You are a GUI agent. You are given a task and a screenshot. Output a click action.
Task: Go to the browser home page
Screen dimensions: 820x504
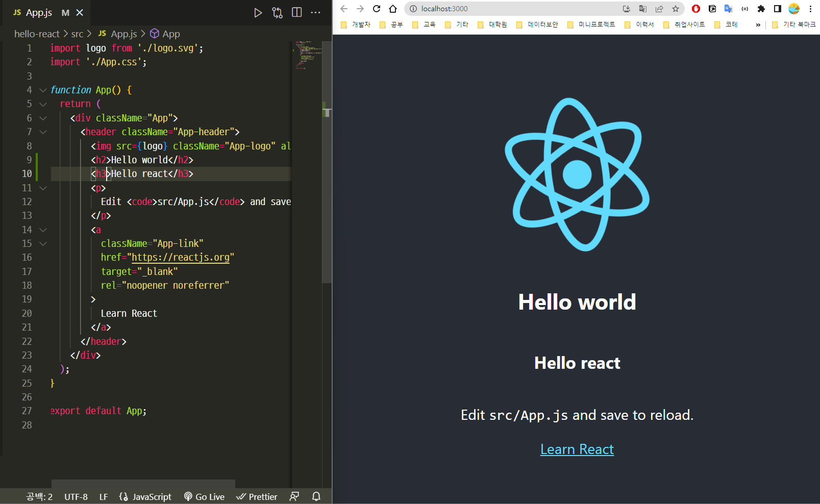pyautogui.click(x=393, y=9)
